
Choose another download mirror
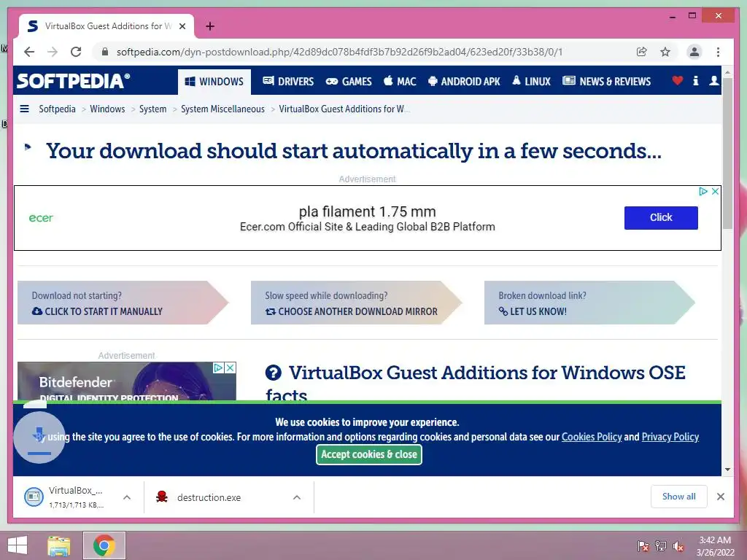pos(356,303)
